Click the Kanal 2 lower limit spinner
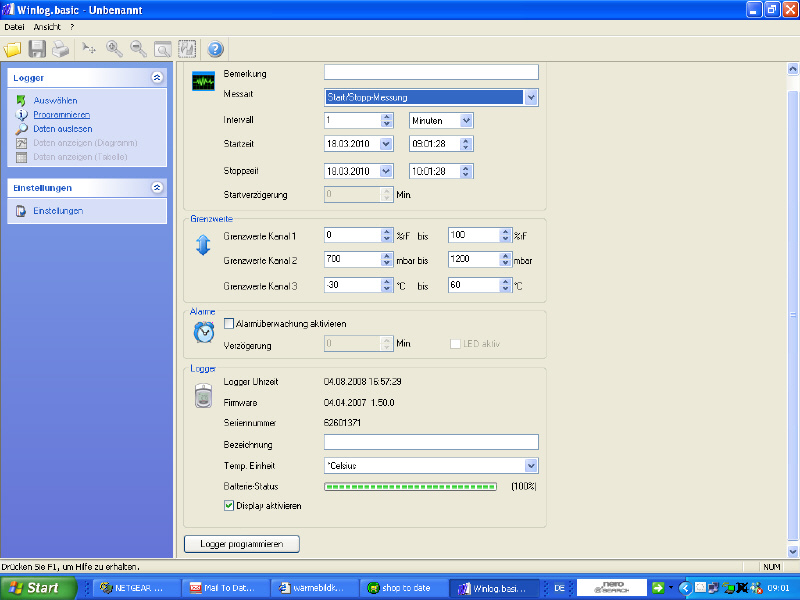 click(x=386, y=259)
